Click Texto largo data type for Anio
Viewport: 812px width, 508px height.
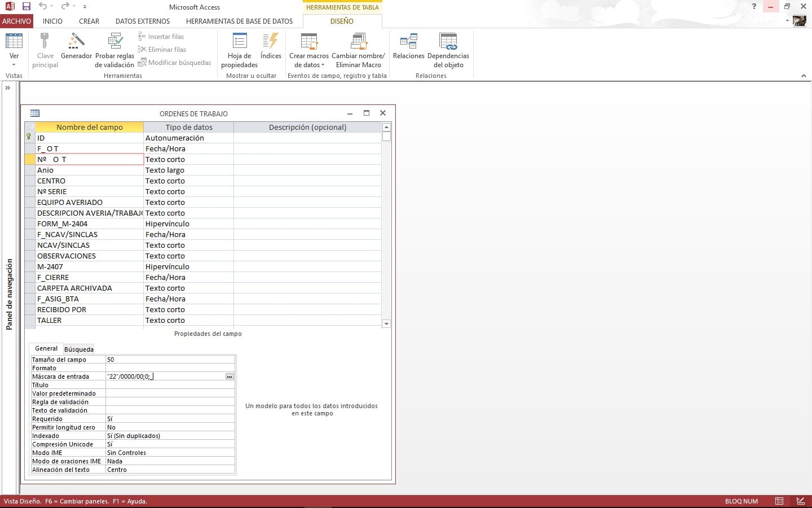click(188, 170)
